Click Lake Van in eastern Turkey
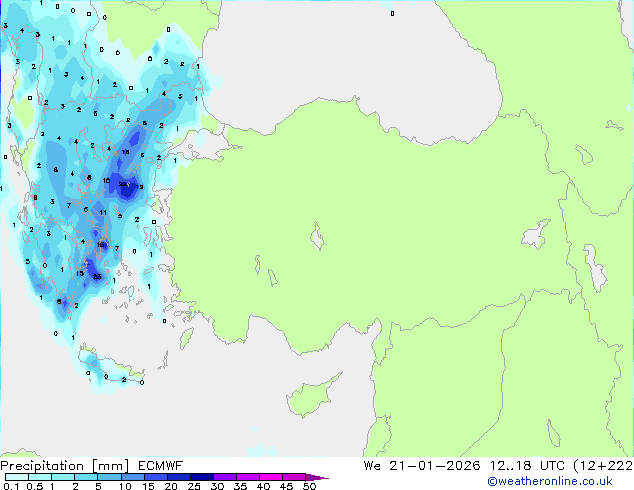Screen dimensions: 634x490 coord(536,234)
